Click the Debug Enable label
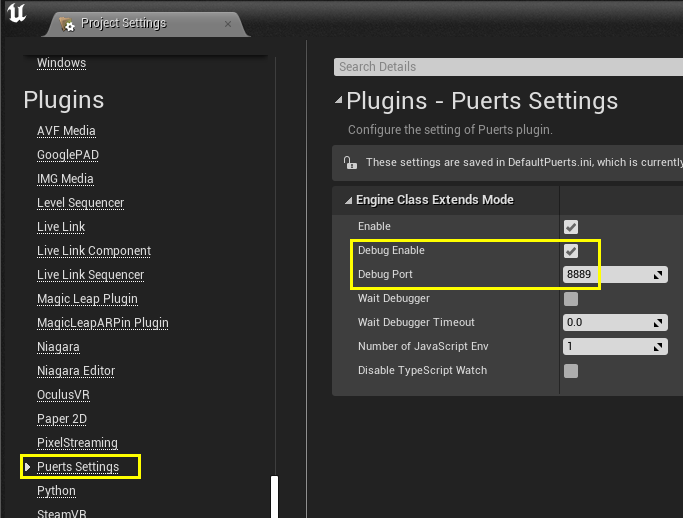 click(391, 251)
